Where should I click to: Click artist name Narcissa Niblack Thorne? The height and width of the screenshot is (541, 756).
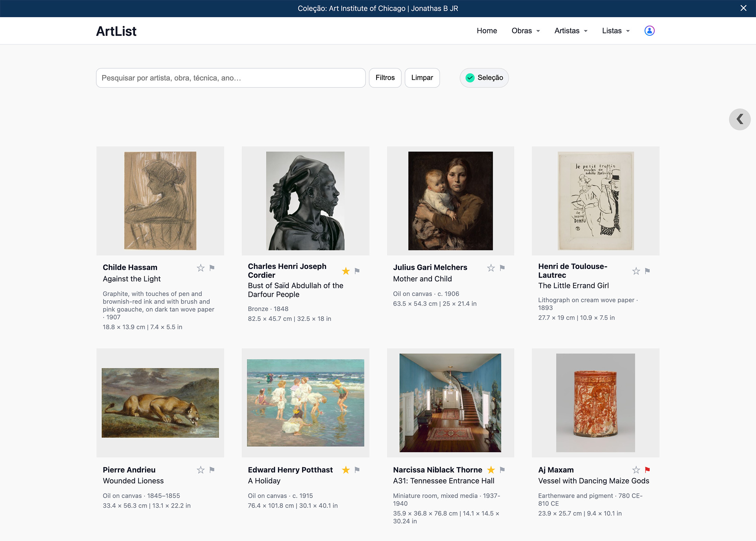pyautogui.click(x=437, y=469)
